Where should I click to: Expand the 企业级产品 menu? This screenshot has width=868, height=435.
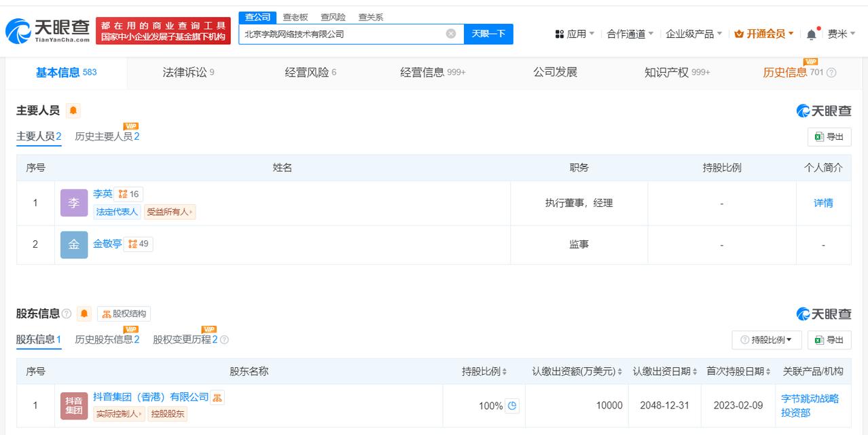pos(693,34)
